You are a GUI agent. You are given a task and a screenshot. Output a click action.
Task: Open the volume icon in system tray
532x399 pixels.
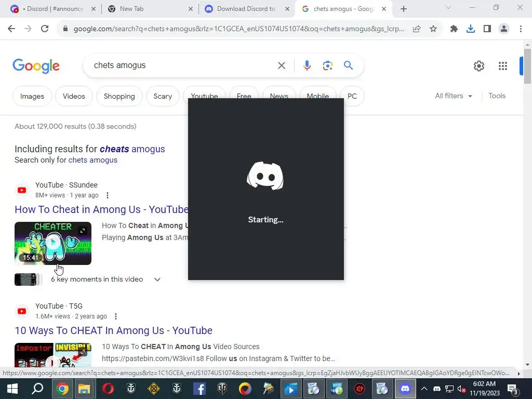pyautogui.click(x=461, y=389)
